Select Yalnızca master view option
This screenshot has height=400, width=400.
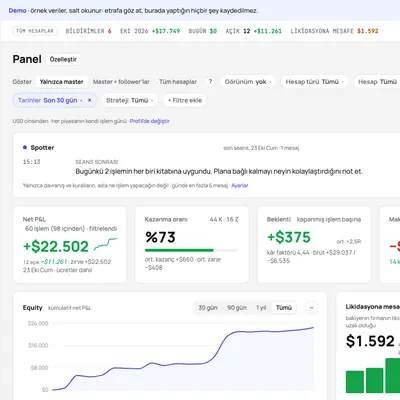pyautogui.click(x=61, y=82)
